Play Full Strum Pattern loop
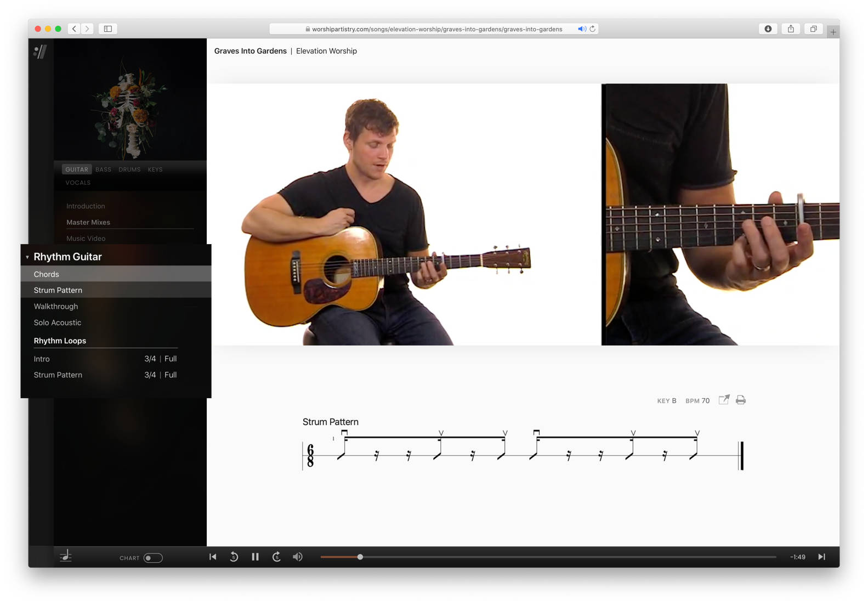Screen dimensions: 868x605 point(171,375)
